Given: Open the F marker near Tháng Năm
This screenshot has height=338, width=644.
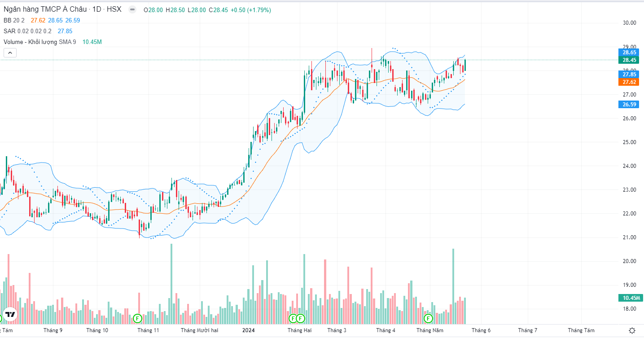Looking at the screenshot, I should (428, 318).
